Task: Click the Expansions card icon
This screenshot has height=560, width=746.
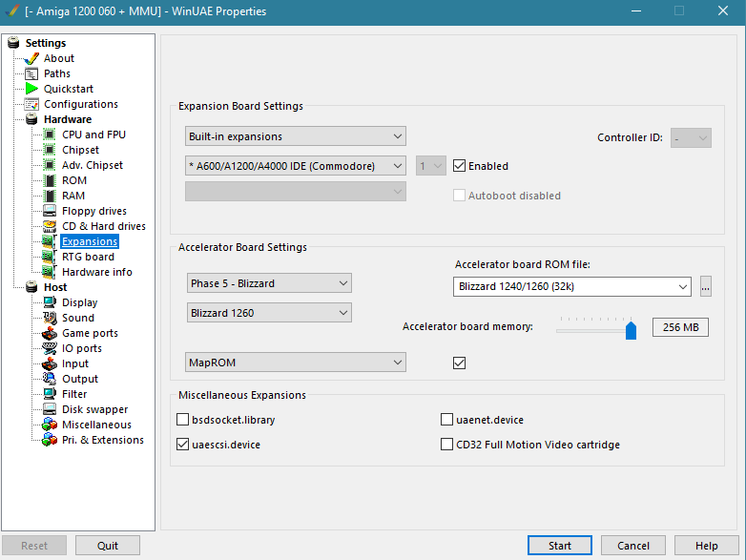Action: point(50,241)
